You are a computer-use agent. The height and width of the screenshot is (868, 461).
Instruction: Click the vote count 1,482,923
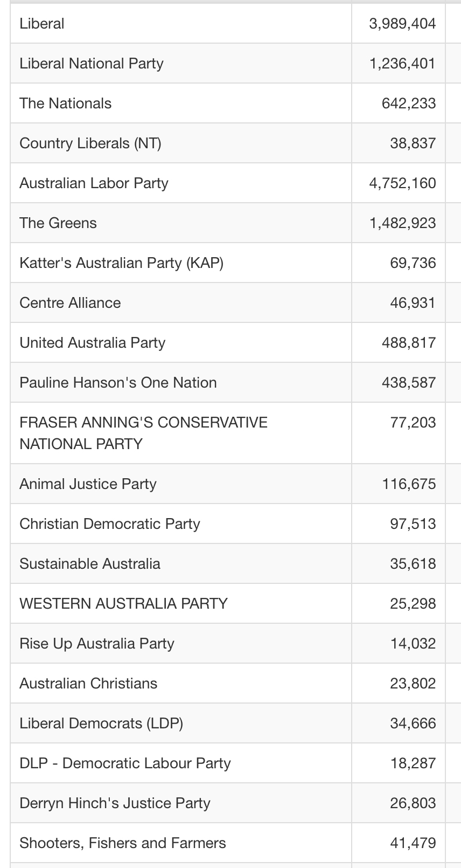pos(402,223)
